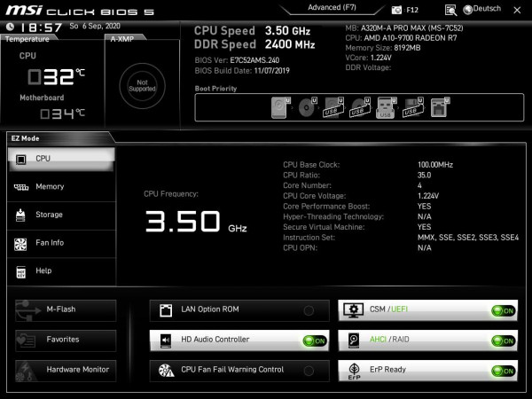
Task: Close the BIOS setup with X
Action: (517, 10)
